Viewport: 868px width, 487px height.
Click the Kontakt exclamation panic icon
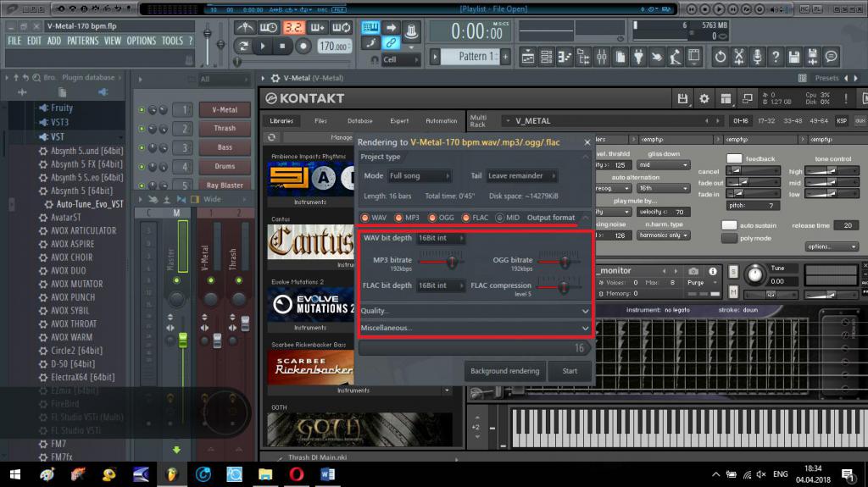(x=845, y=98)
